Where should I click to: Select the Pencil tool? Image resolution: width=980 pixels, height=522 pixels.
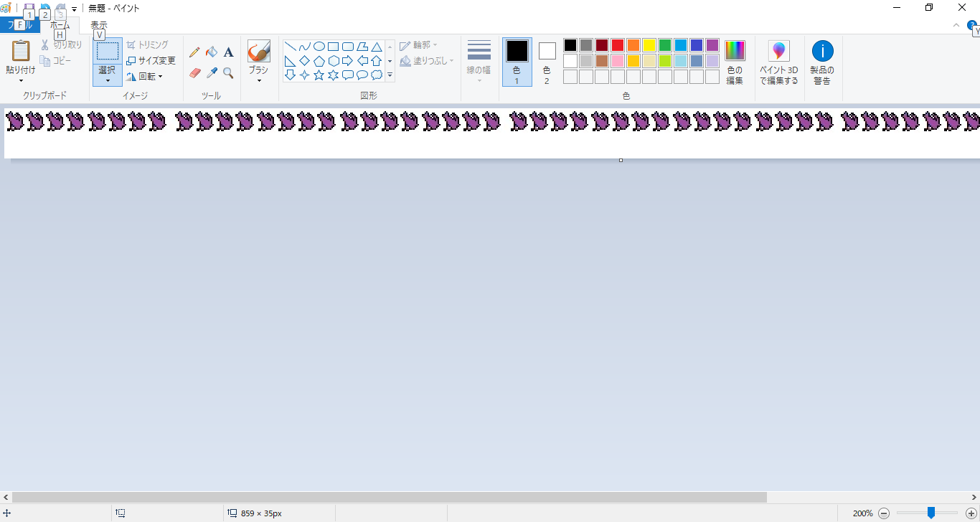point(194,52)
